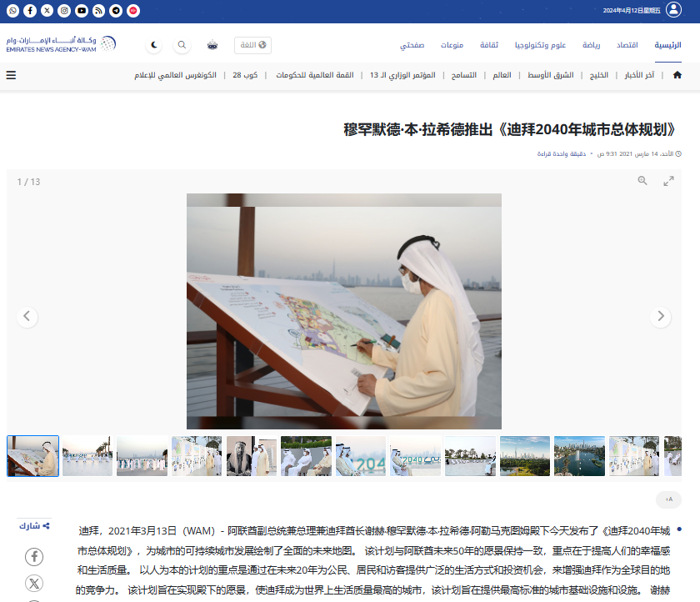
Task: Select the اقتصاد navigation tab
Action: 627,45
